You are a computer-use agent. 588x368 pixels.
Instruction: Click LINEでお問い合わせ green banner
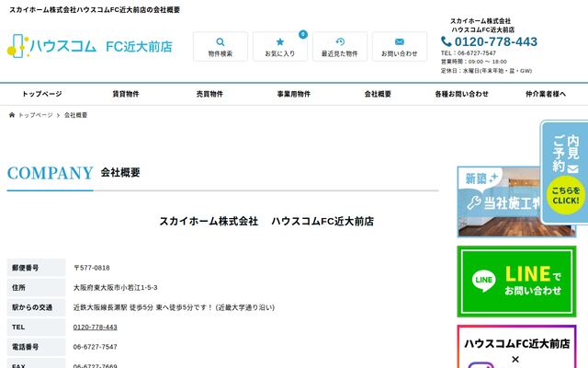coord(516,282)
